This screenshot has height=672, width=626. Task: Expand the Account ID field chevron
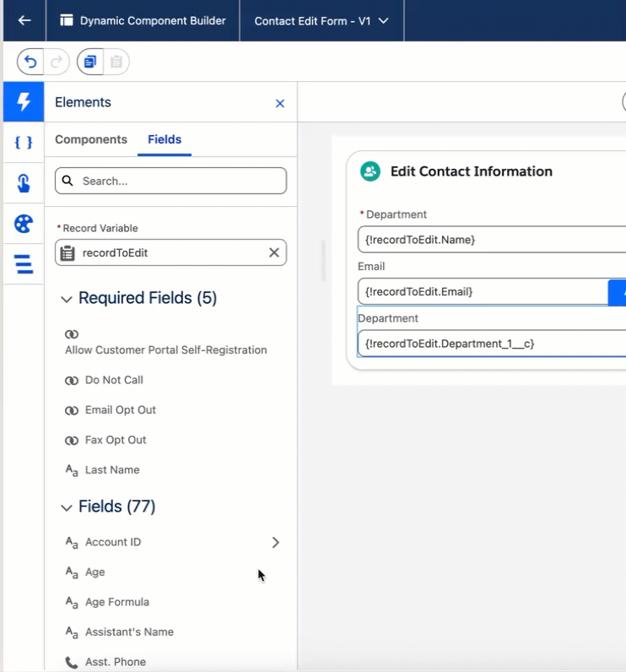point(275,542)
